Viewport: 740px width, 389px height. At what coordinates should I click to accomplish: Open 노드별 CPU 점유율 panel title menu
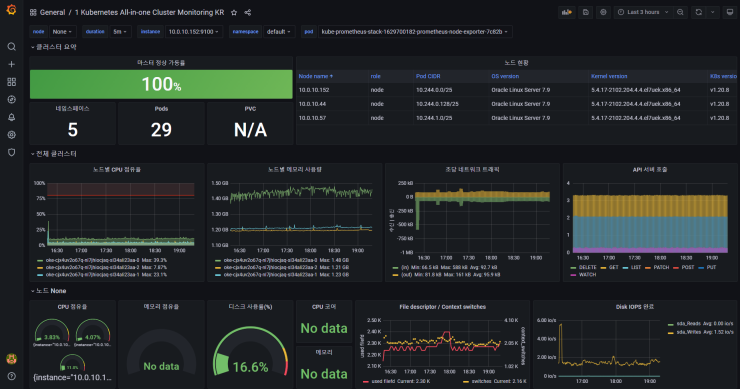(117, 169)
